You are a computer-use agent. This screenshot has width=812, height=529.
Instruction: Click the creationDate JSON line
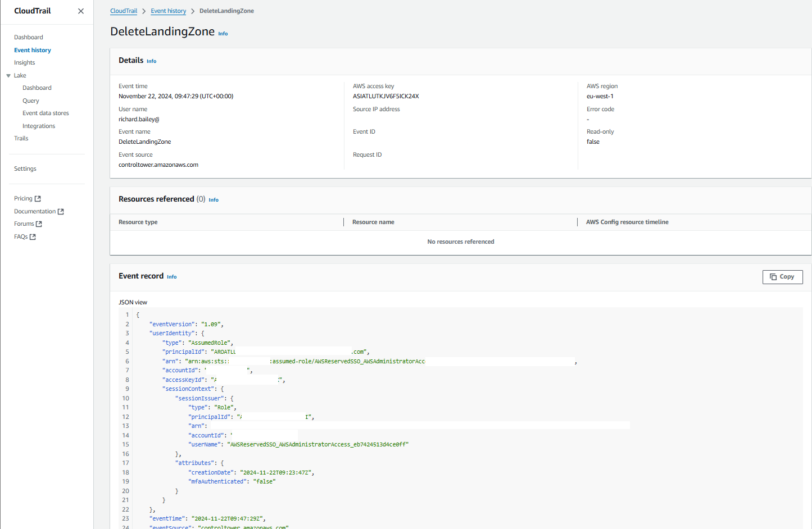click(x=251, y=473)
